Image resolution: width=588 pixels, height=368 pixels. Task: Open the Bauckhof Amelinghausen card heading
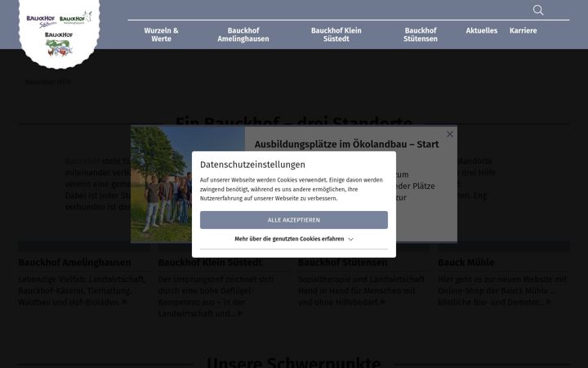(74, 263)
